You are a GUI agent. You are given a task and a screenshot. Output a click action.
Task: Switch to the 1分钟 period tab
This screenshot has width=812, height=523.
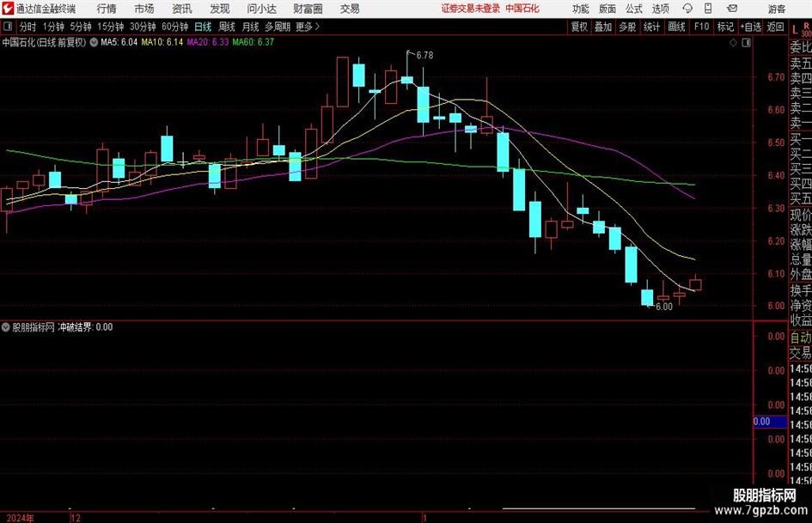(x=52, y=27)
